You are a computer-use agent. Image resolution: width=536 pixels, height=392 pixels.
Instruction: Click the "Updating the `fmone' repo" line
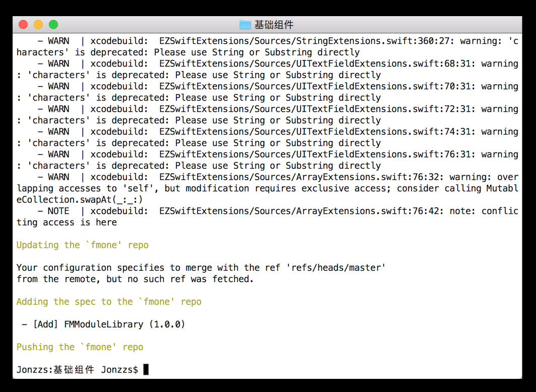click(83, 245)
